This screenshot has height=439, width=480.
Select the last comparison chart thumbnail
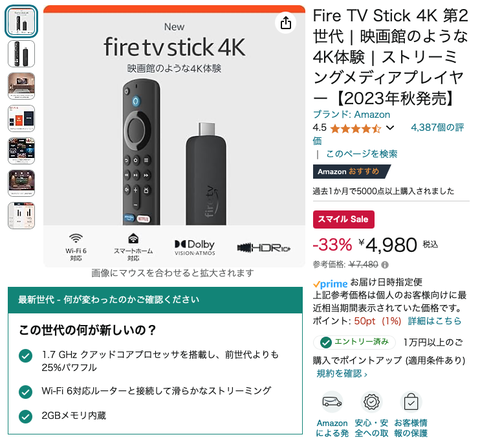[x=21, y=215]
